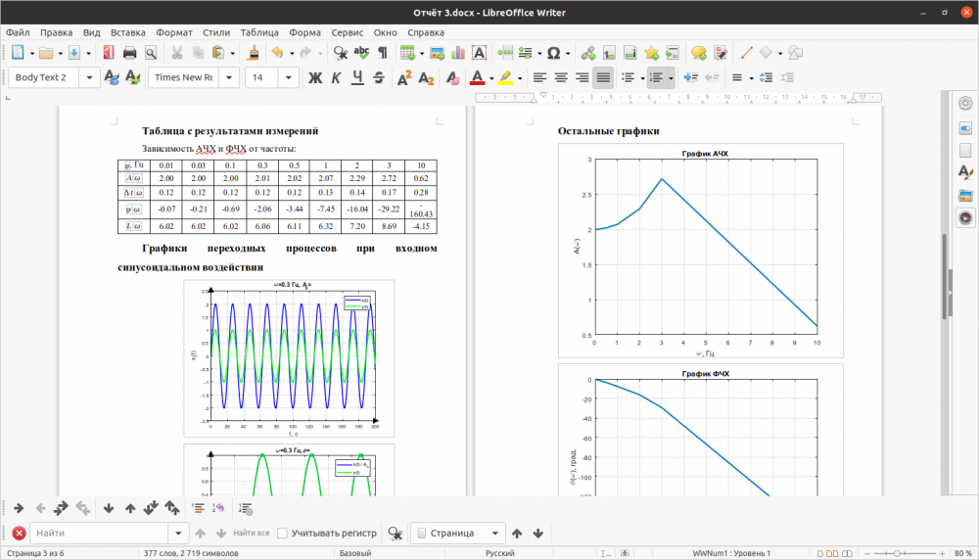Screen dimensions: 979x560
Task: Toggle justified text alignment
Action: click(603, 77)
